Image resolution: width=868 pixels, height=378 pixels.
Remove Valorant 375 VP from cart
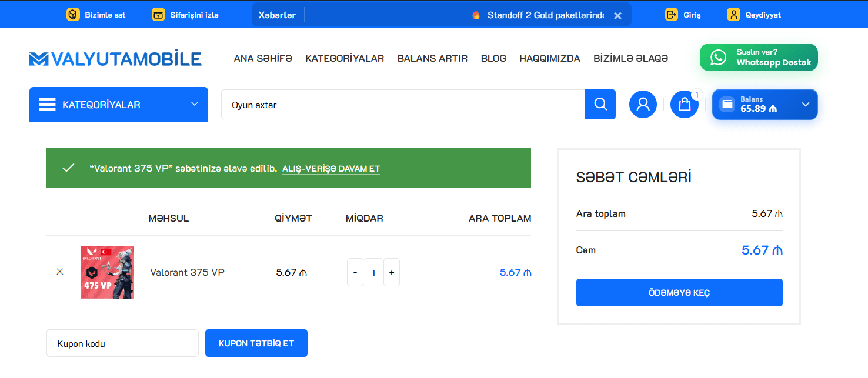pyautogui.click(x=60, y=272)
